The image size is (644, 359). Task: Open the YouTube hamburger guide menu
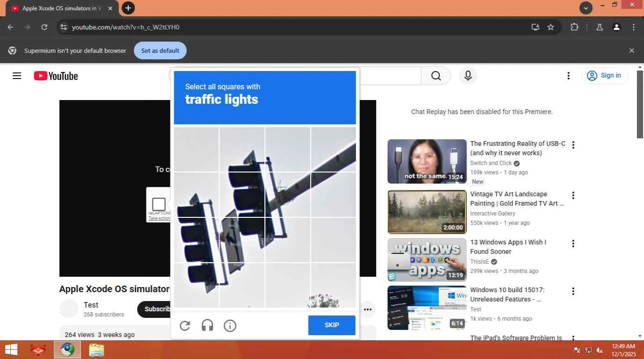click(17, 76)
